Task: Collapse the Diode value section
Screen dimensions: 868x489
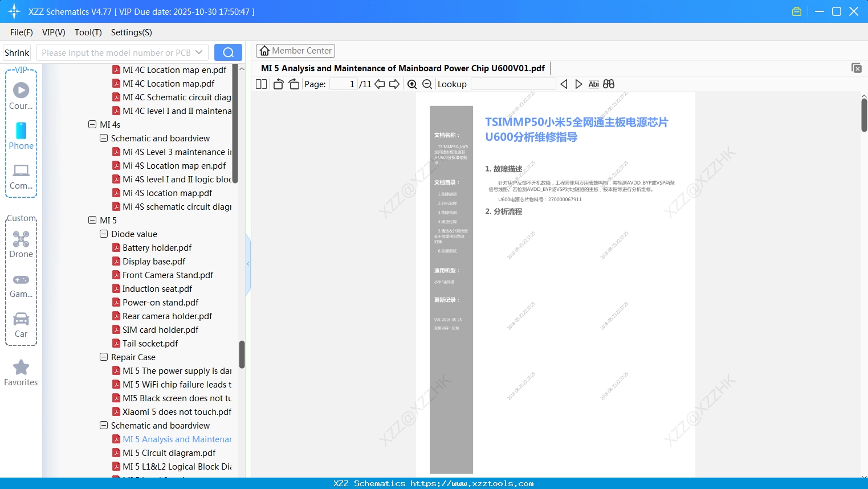Action: point(104,234)
